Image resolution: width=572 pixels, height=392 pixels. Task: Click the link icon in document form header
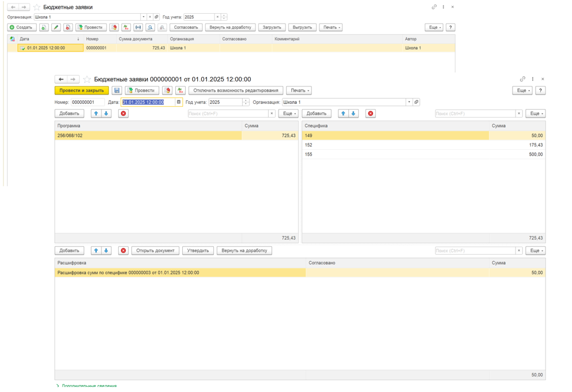[x=522, y=79]
